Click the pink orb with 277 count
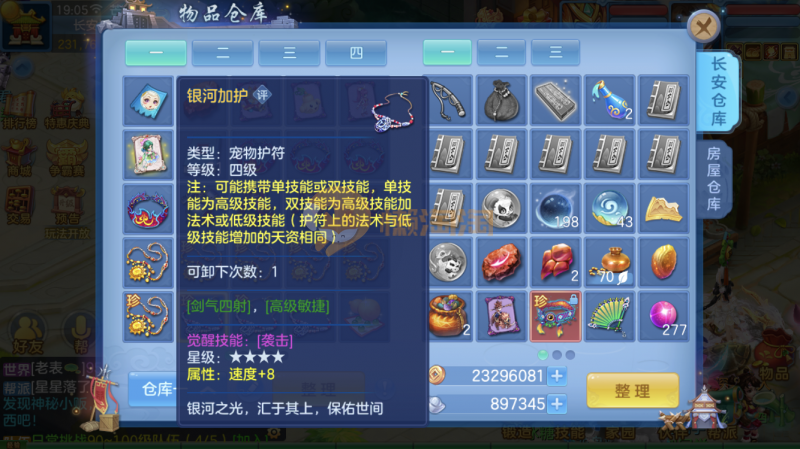Viewport: 800px width, 449px height. (x=663, y=316)
